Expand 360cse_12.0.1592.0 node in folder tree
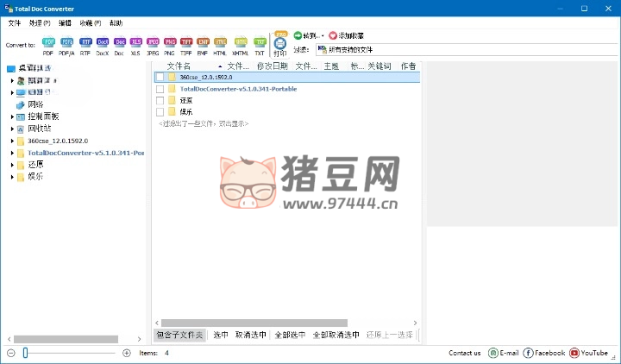This screenshot has width=621, height=364. click(x=13, y=141)
